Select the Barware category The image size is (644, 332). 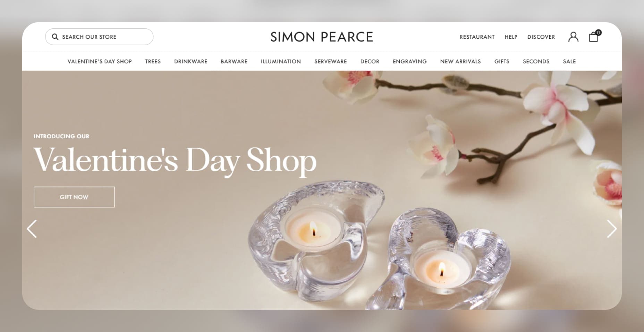tap(234, 61)
